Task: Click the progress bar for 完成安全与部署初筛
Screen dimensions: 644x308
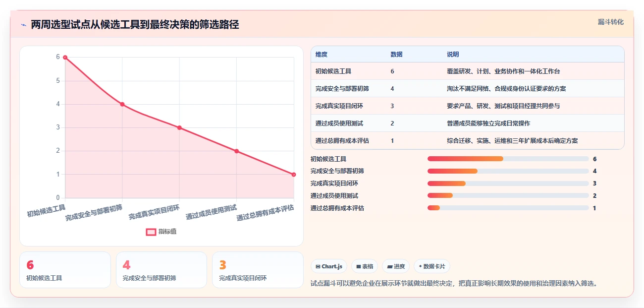Action: (x=508, y=171)
